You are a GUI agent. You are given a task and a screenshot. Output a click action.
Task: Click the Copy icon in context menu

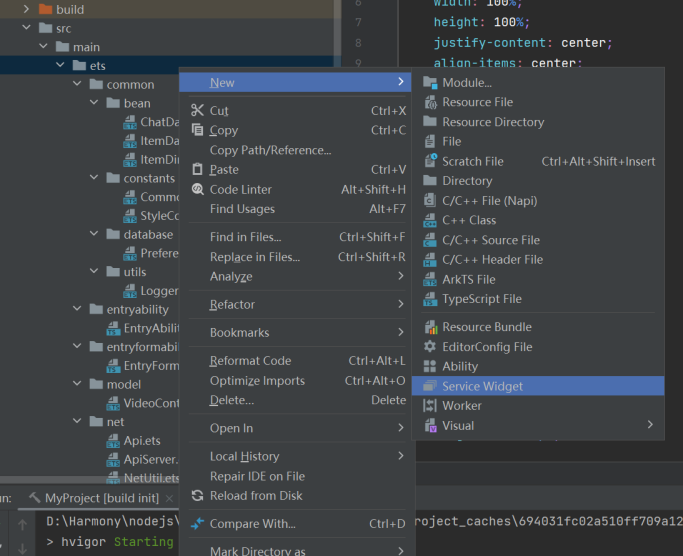(197, 129)
